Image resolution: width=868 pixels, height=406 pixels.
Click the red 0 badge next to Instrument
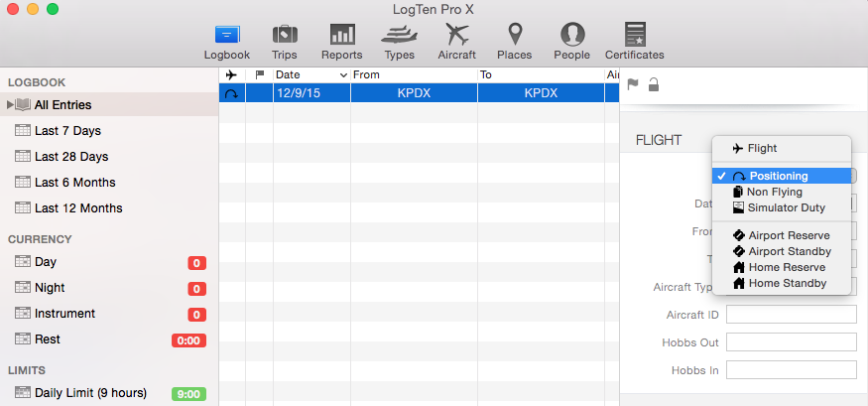(196, 315)
